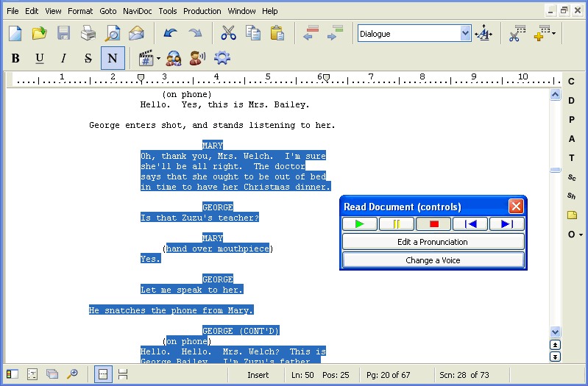The width and height of the screenshot is (588, 386).
Task: Click the scissors omit-scene toolbar icon
Action: (x=517, y=33)
